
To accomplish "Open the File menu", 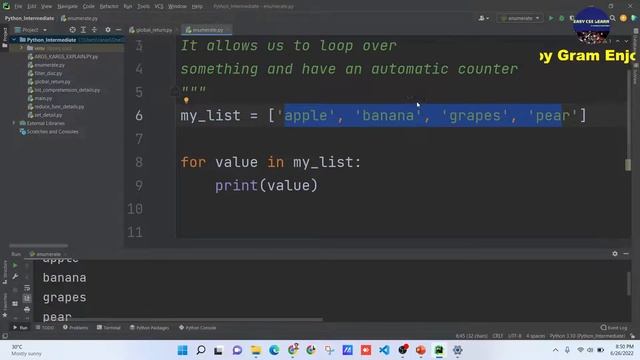I will 18,7.
